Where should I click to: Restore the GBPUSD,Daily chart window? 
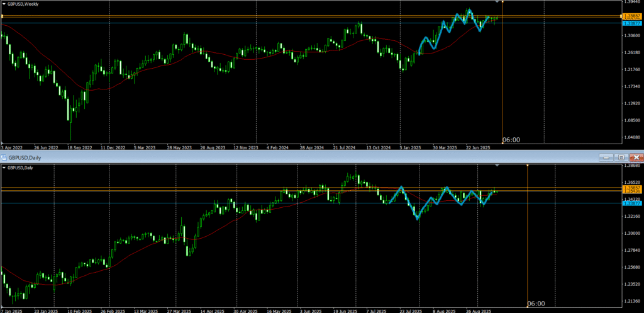(x=621, y=157)
